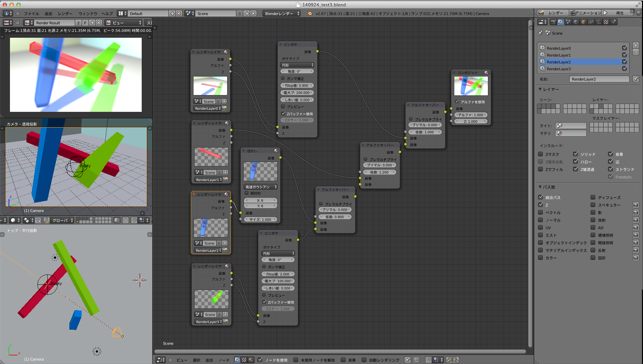This screenshot has height=364, width=643.
Task: Add a new render layer with plus button
Action: (636, 45)
